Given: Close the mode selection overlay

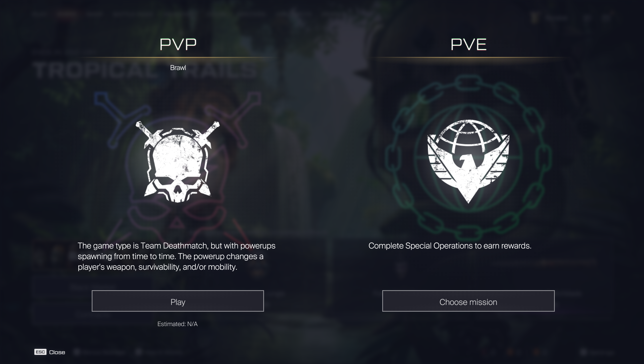Looking at the screenshot, I should click(50, 352).
